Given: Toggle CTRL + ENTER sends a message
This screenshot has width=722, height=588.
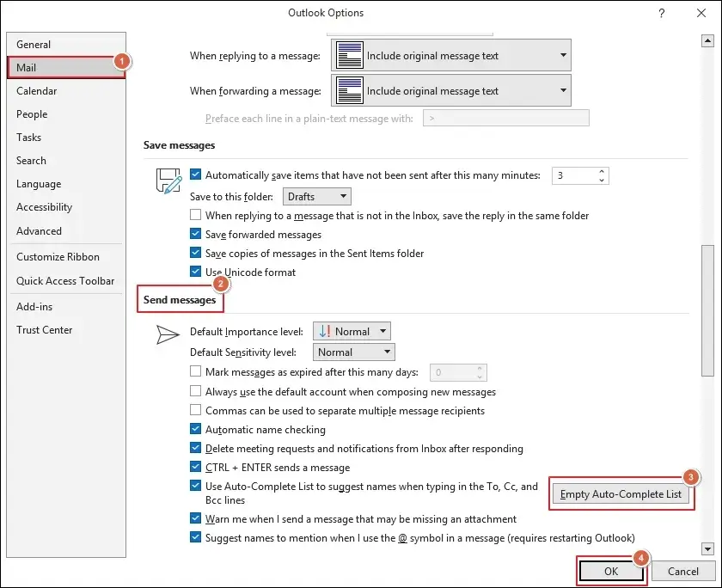Looking at the screenshot, I should pos(195,467).
